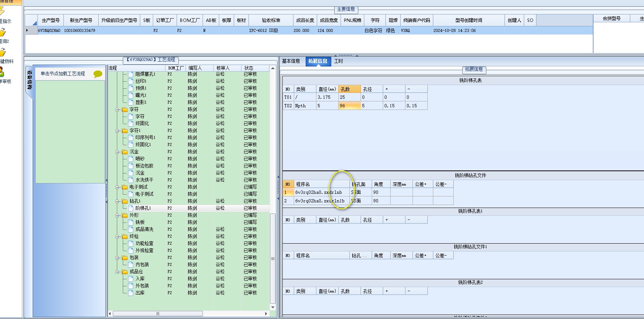This screenshot has height=319, width=644.
Task: Collapse the 字符 tree node
Action: 117,110
